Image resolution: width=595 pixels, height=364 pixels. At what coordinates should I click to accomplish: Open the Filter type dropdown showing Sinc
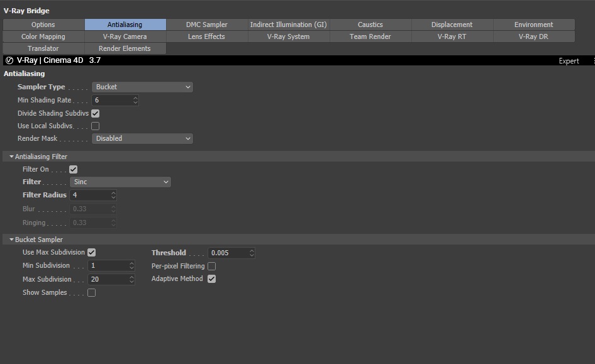click(x=120, y=182)
